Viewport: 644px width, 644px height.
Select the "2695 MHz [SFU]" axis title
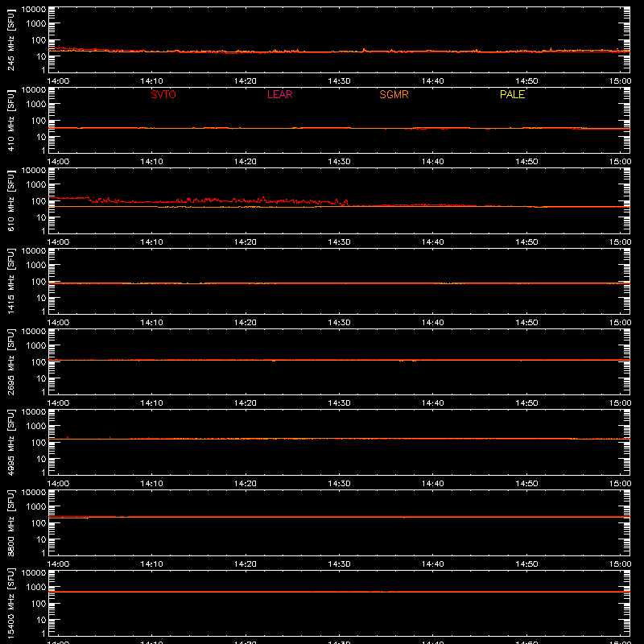(x=10, y=361)
